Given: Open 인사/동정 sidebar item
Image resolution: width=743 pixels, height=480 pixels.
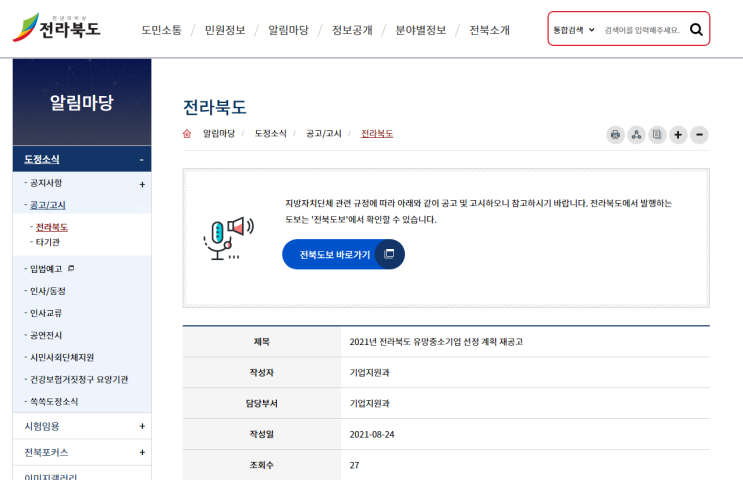Looking at the screenshot, I should [x=47, y=291].
